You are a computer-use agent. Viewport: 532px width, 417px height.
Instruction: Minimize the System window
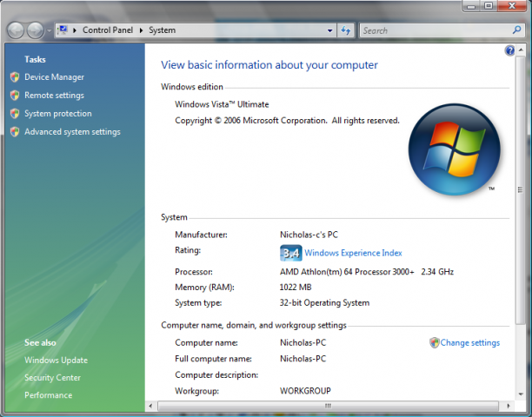coord(471,6)
